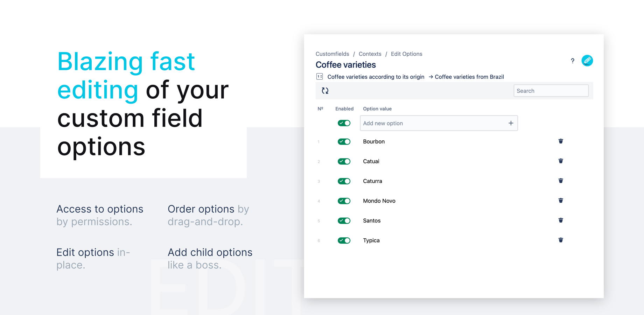Click trash icon for Caturra
This screenshot has height=315, width=644.
point(561,181)
